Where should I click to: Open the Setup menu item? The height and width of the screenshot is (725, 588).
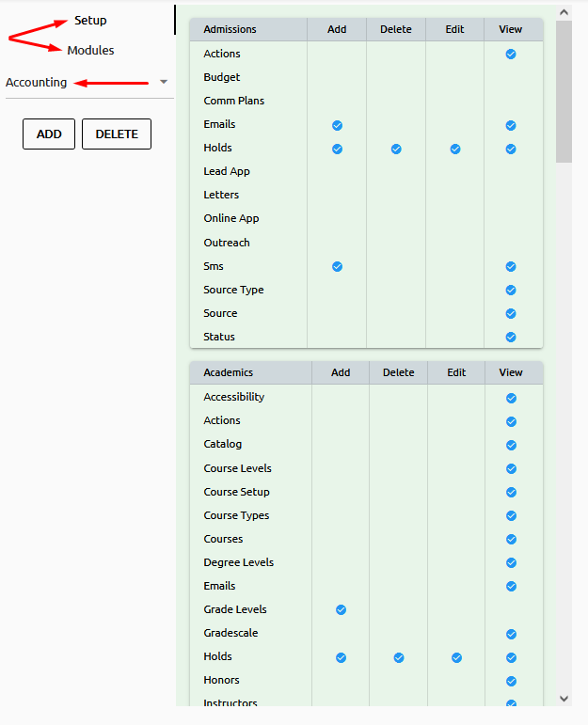click(x=90, y=20)
